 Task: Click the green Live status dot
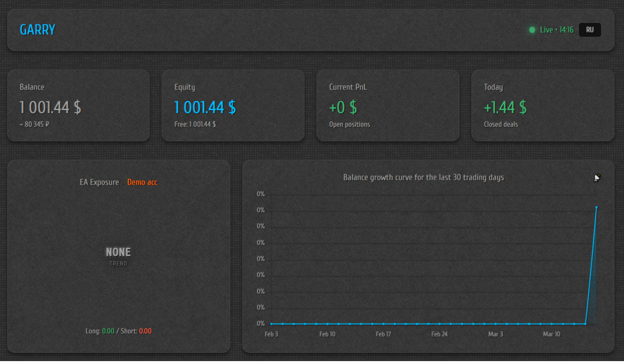[532, 30]
